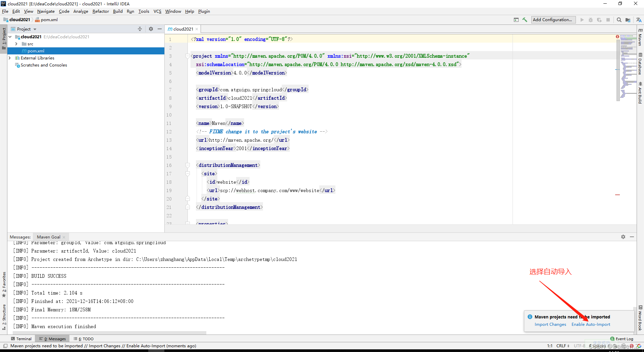Screen dimensions: 644x352
Task: Click BUILD SUCCESS line in messages
Action: point(49,276)
